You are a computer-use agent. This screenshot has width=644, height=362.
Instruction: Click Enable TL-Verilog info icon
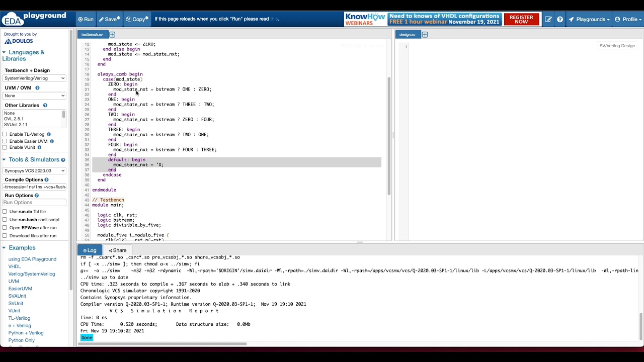click(x=49, y=134)
